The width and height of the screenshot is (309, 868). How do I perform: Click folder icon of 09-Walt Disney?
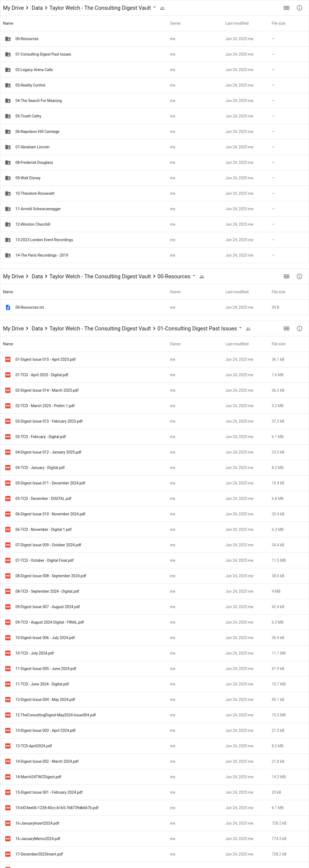(x=8, y=178)
